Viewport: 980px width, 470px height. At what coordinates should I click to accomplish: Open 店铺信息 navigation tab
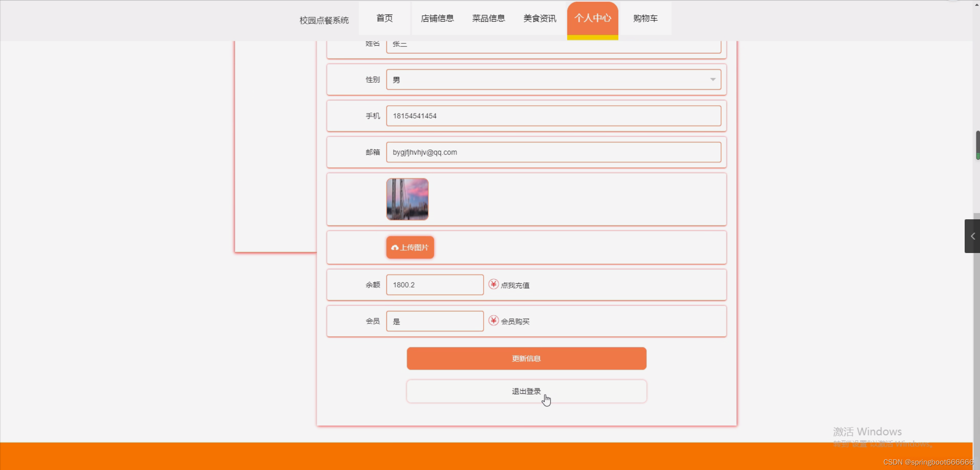coord(437,18)
